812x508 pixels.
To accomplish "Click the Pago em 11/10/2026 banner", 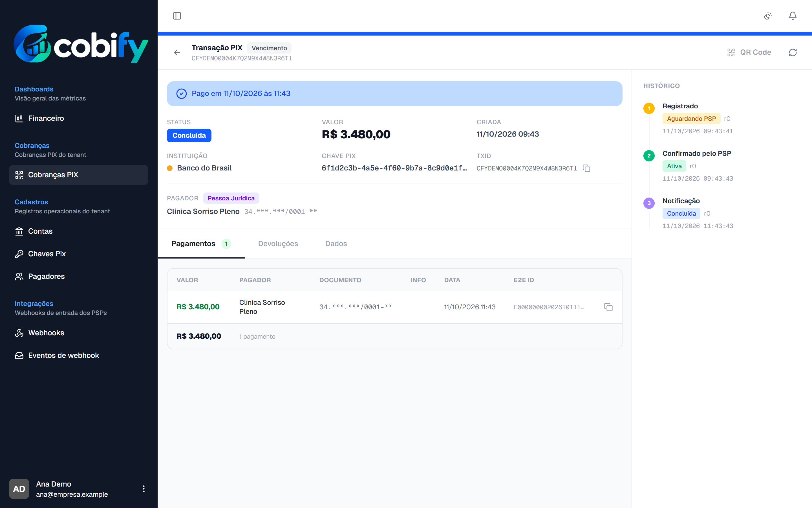I will tap(395, 94).
